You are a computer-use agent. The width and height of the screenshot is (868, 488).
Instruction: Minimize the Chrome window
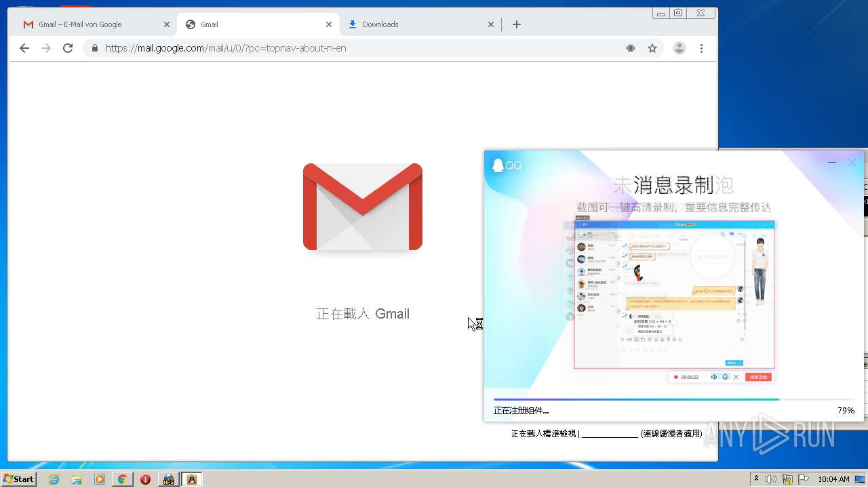661,13
